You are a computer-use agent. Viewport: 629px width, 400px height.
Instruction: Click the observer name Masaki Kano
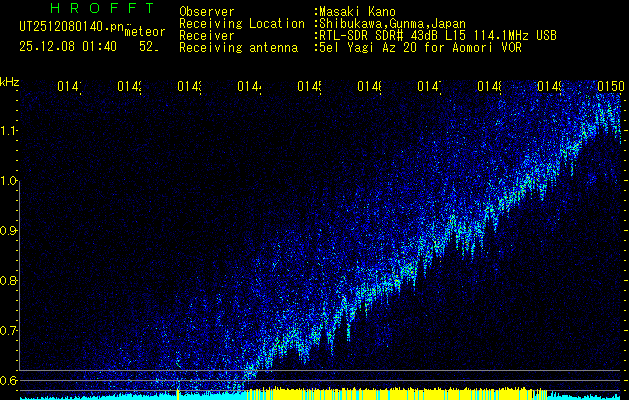click(357, 12)
